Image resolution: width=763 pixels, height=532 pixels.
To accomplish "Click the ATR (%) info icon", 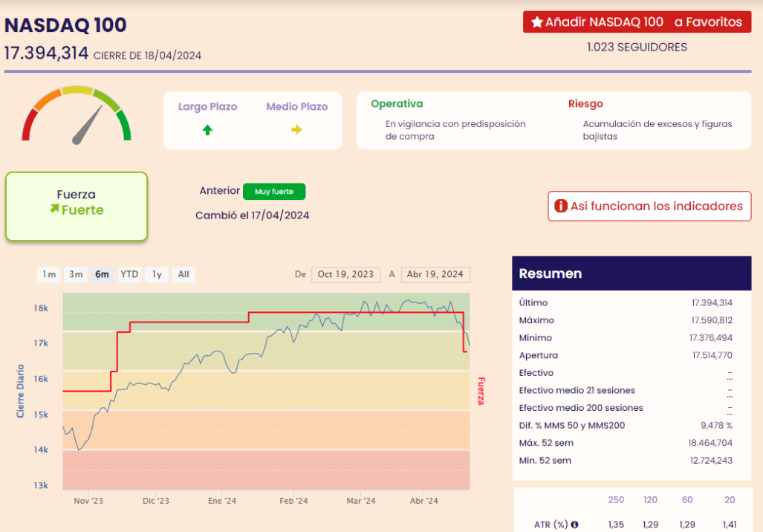I will (x=575, y=525).
